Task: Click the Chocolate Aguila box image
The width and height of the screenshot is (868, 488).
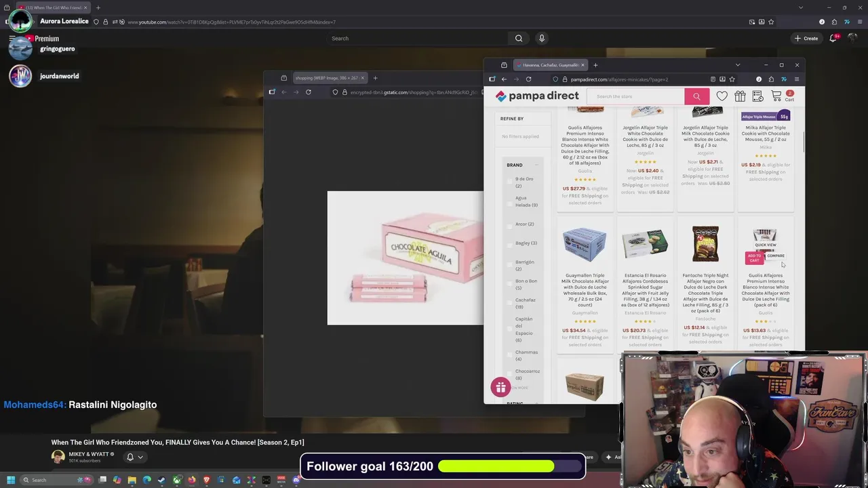Action: [x=406, y=258]
